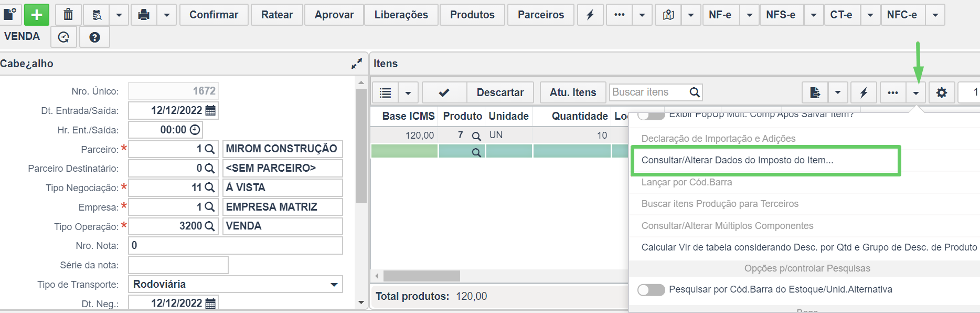980x313 pixels.
Task: Toggle the items list view icon
Action: coord(386,92)
